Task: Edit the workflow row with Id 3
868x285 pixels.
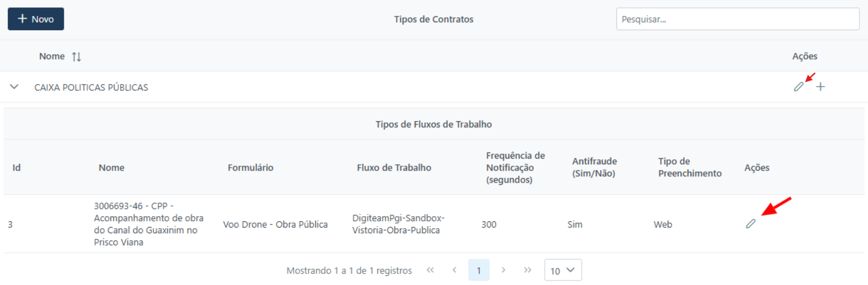Action: click(x=751, y=224)
